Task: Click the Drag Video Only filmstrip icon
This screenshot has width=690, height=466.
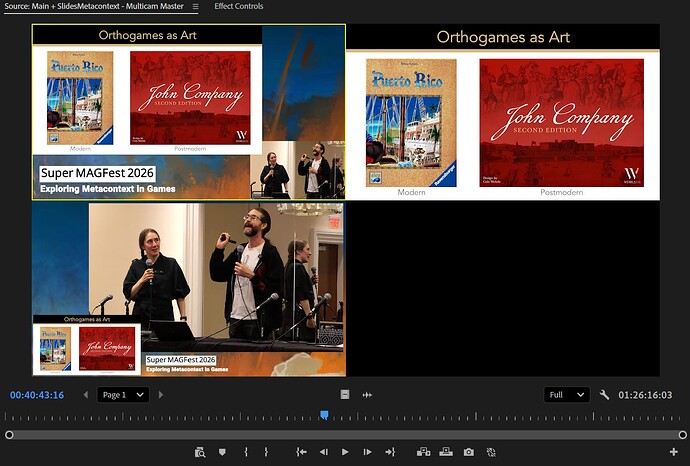Action: pyautogui.click(x=345, y=395)
